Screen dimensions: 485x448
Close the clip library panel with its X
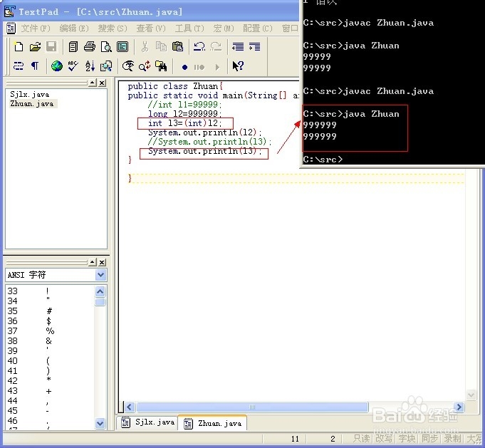102,262
